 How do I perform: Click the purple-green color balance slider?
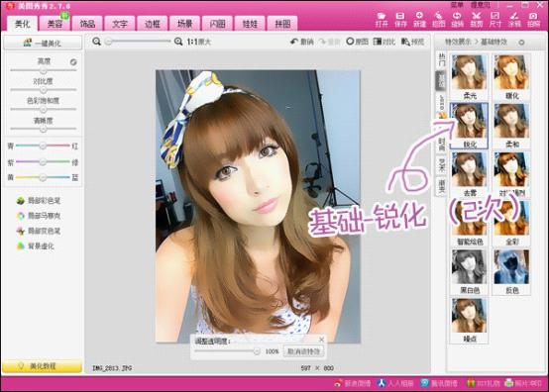43,162
